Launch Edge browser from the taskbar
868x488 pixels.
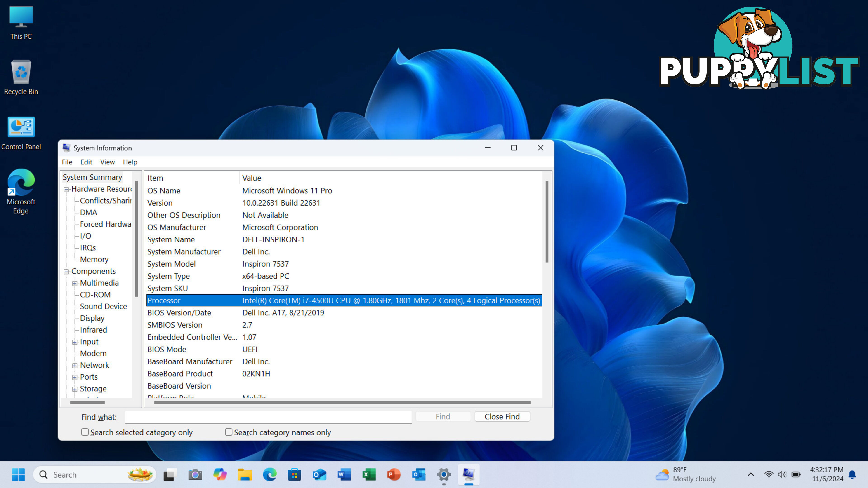tap(270, 474)
